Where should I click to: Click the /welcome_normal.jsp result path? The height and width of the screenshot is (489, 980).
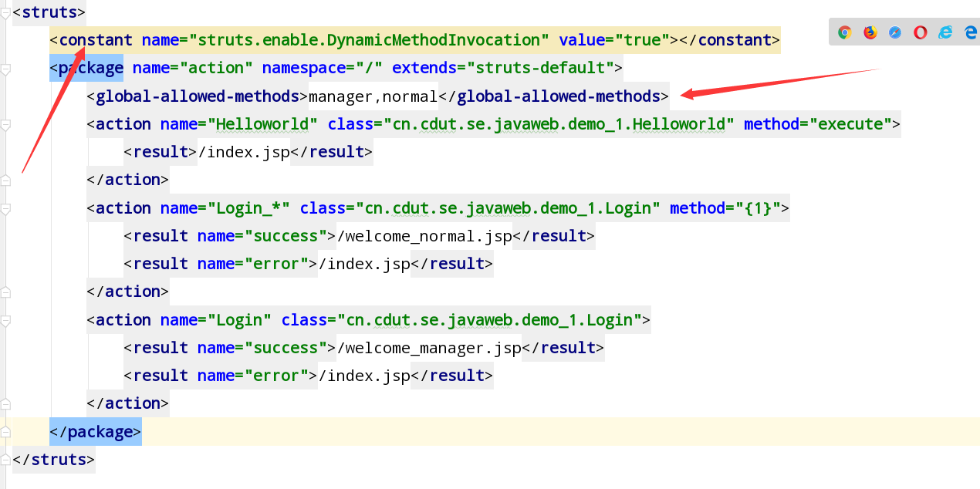click(x=425, y=236)
